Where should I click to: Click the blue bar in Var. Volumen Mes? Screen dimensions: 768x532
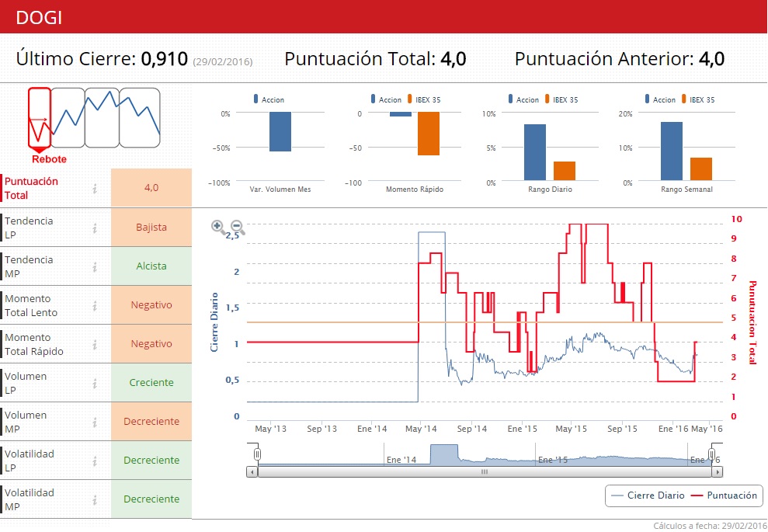[280, 131]
